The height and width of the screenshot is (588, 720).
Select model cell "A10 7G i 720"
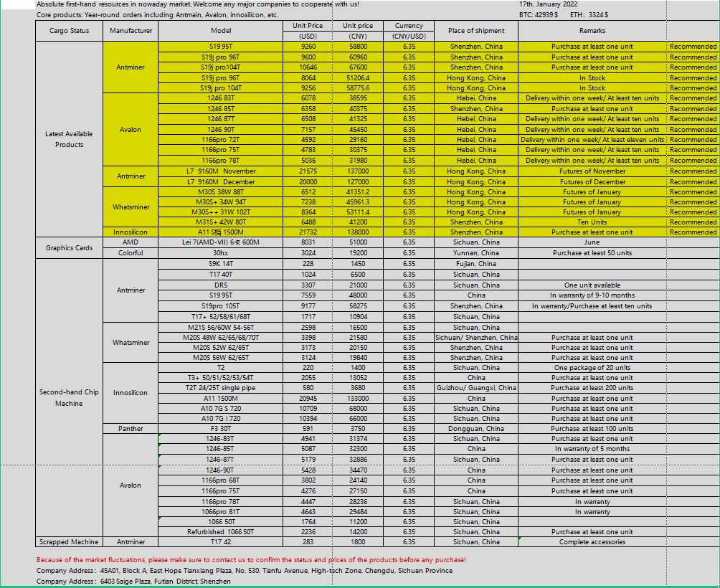click(x=221, y=419)
